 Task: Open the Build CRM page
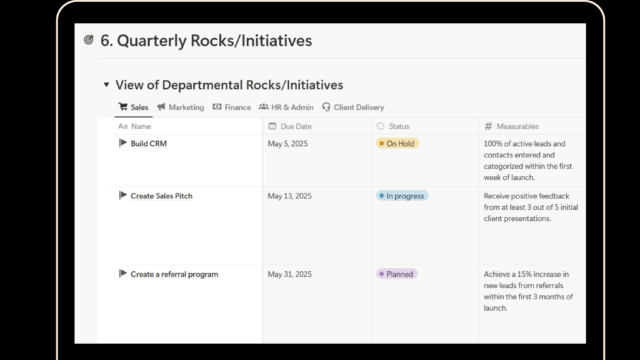point(149,144)
